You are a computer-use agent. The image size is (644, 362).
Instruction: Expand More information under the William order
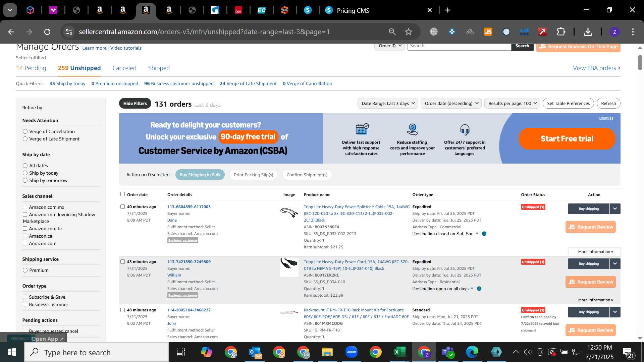click(595, 300)
